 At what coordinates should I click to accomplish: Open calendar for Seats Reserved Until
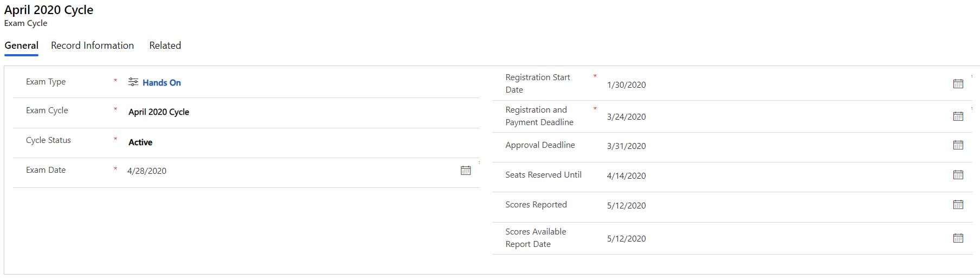point(958,175)
